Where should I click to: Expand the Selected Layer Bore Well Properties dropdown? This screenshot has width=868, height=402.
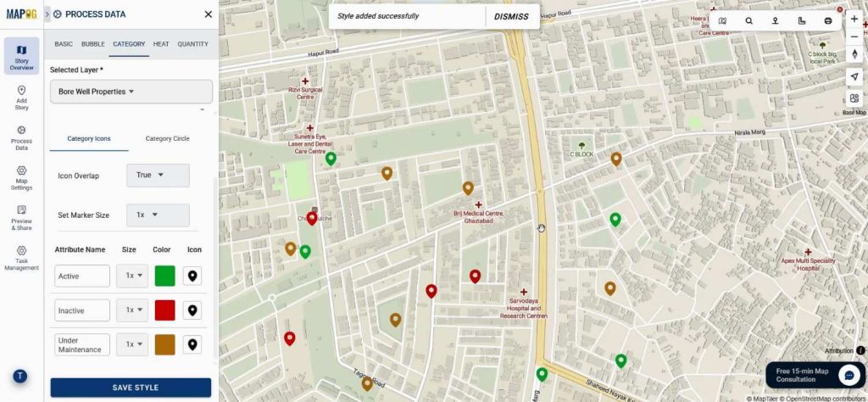(131, 92)
